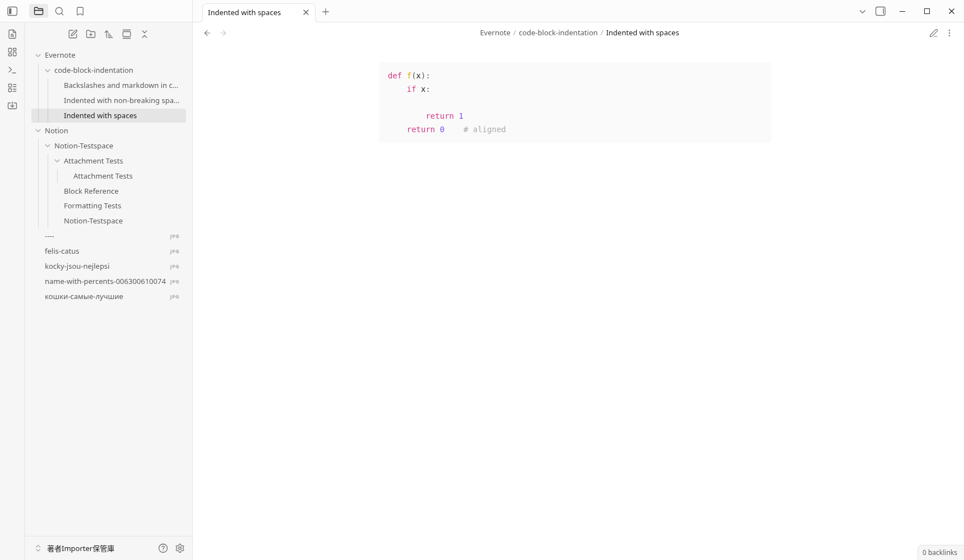964x560 pixels.
Task: Open the help icon
Action: [x=163, y=548]
